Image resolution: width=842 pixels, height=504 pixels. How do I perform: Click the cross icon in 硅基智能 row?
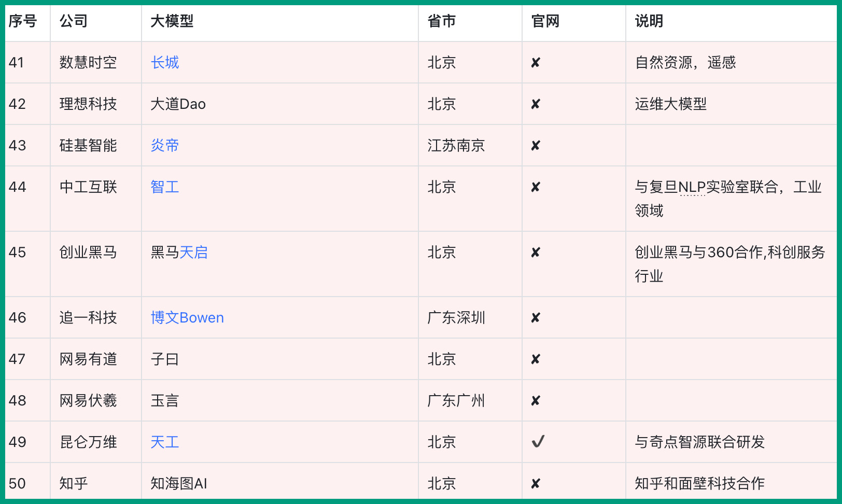coord(536,146)
